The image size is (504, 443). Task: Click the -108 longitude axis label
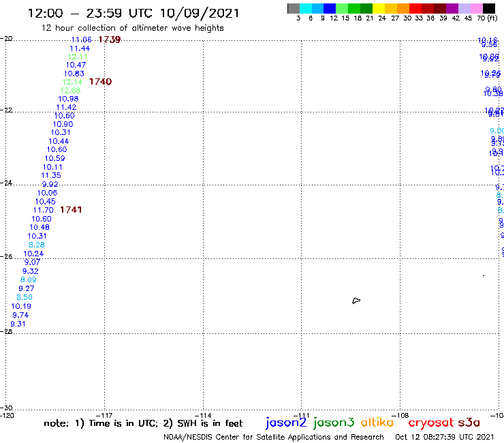[400, 415]
